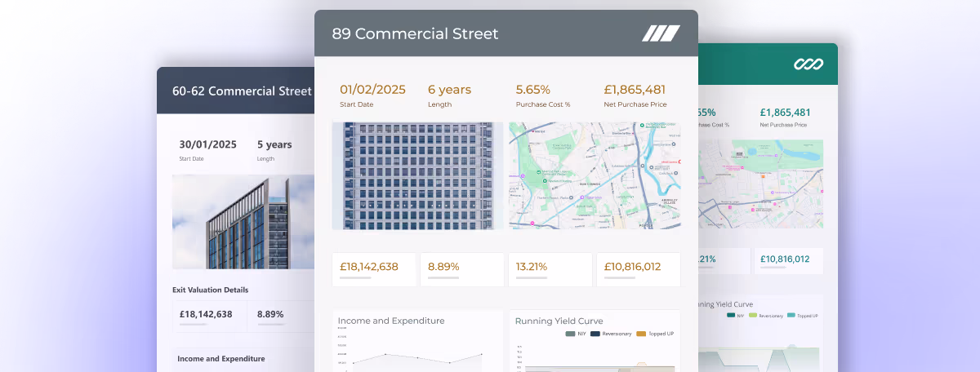This screenshot has height=372, width=980.
Task: Click the 'Income and Expenditure' chart title in the center report
Action: 391,321
